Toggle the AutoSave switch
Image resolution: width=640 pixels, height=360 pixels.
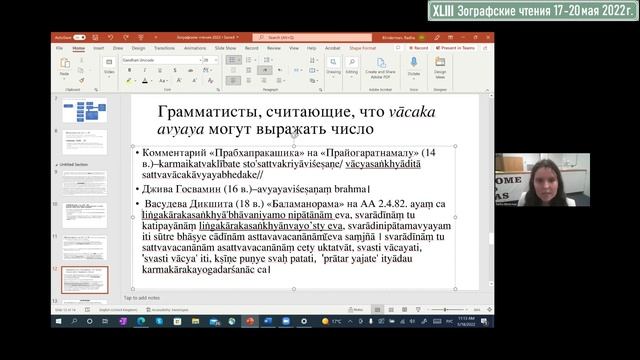[79, 37]
